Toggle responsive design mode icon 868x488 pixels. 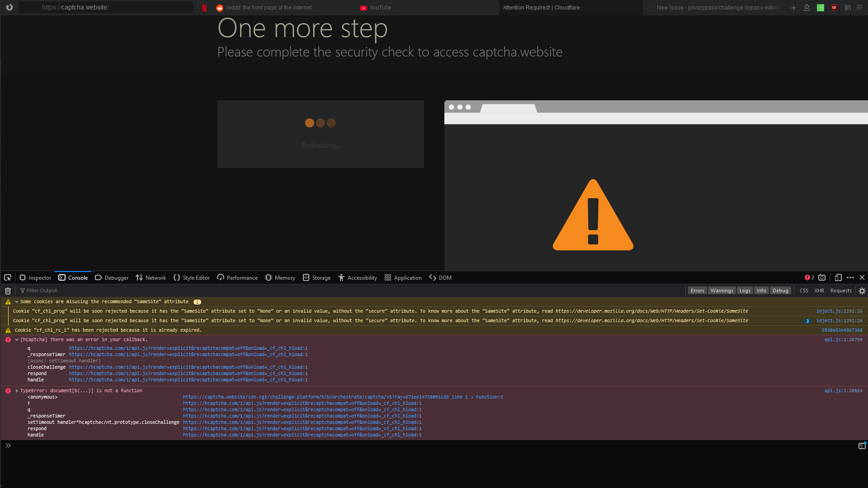pyautogui.click(x=838, y=277)
